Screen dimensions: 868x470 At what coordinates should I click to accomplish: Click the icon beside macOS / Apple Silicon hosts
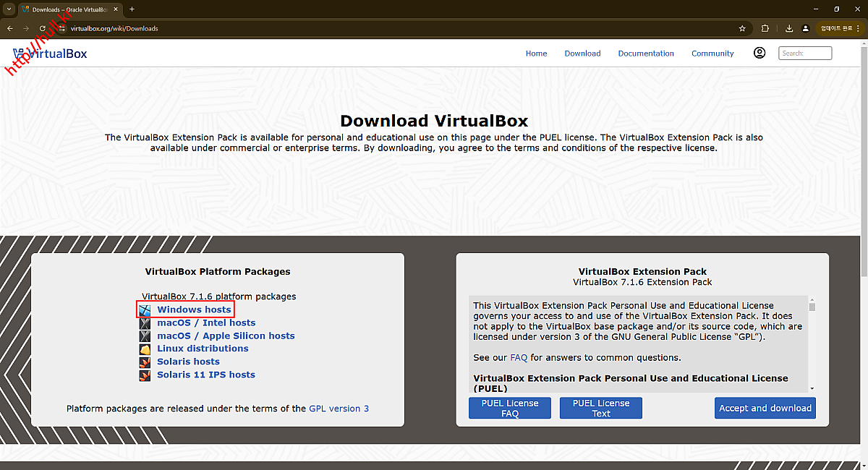coord(145,336)
